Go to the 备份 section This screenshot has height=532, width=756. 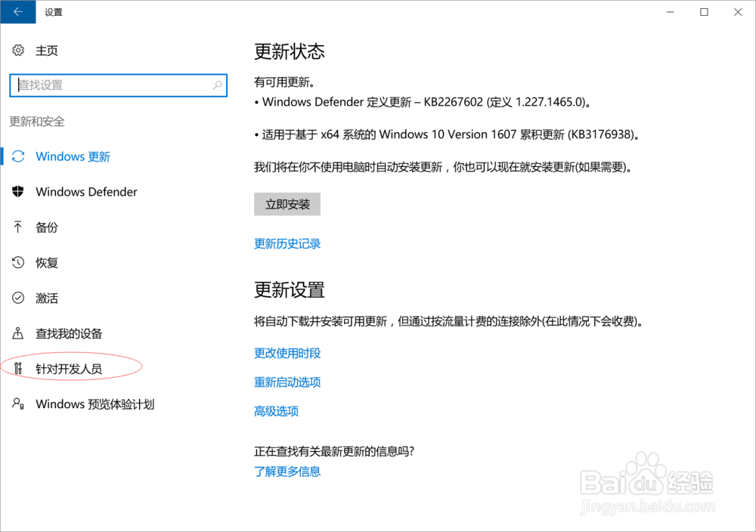pyautogui.click(x=47, y=227)
